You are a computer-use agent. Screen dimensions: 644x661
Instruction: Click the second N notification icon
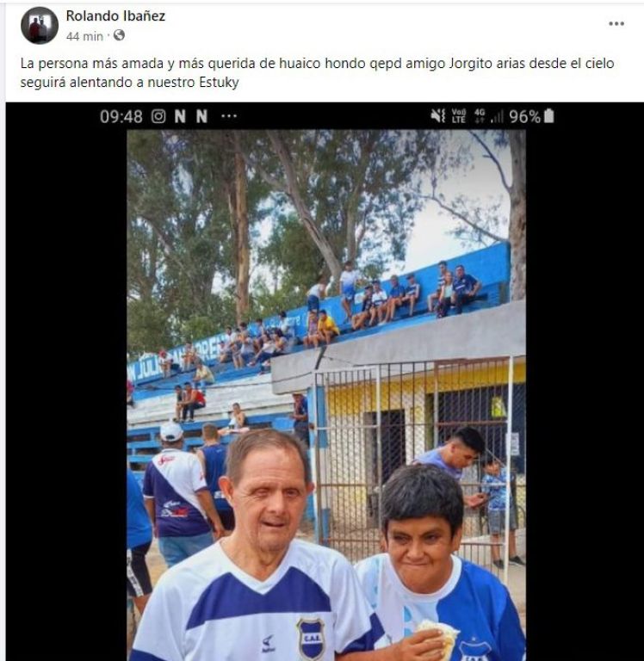[x=201, y=116]
